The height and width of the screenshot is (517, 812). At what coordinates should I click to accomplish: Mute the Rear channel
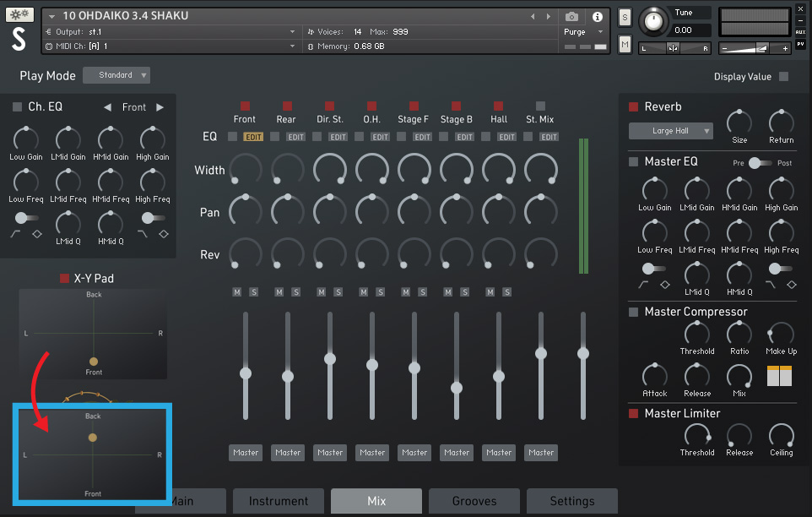coord(279,292)
